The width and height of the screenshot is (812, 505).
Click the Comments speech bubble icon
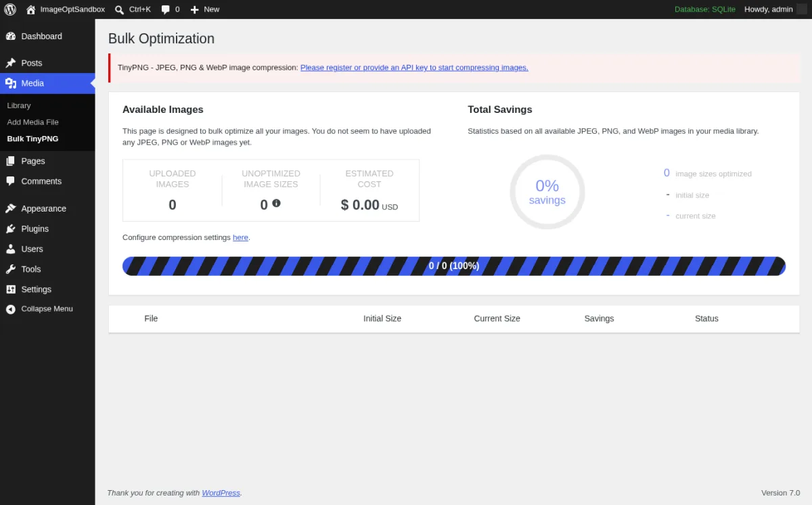[x=11, y=181]
